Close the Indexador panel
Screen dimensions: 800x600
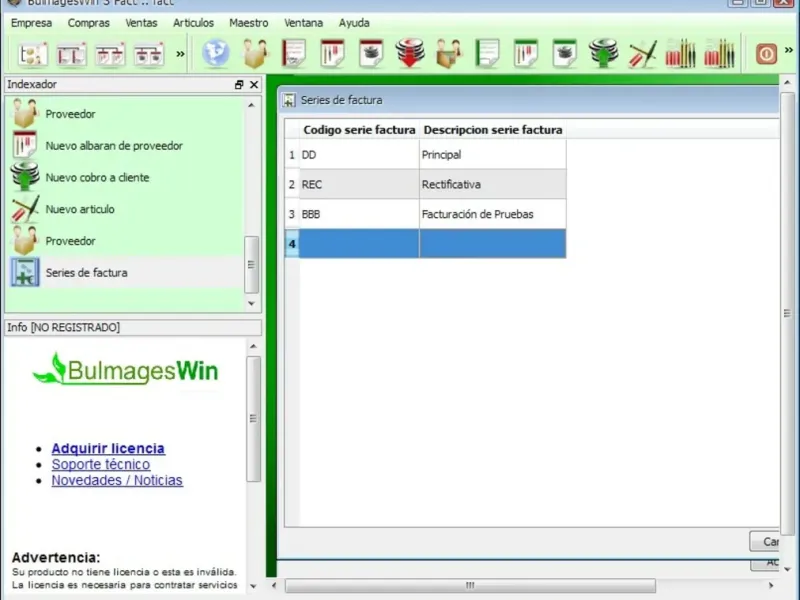(x=254, y=85)
